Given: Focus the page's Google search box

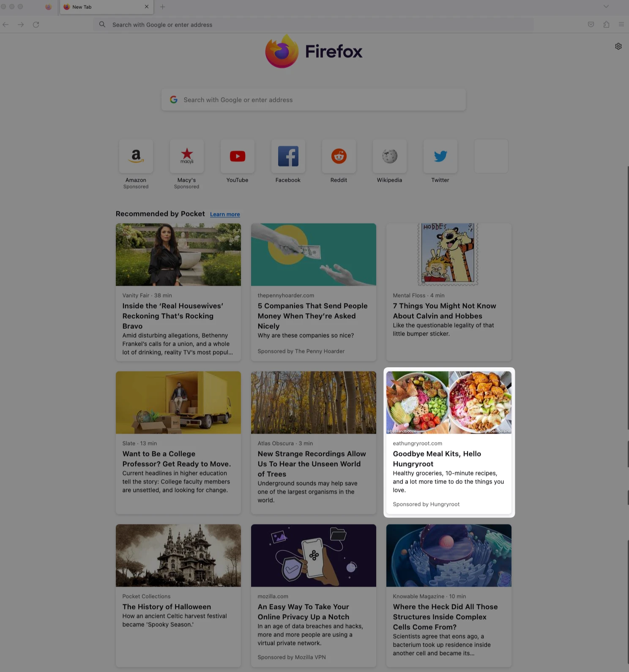Looking at the screenshot, I should (x=314, y=100).
